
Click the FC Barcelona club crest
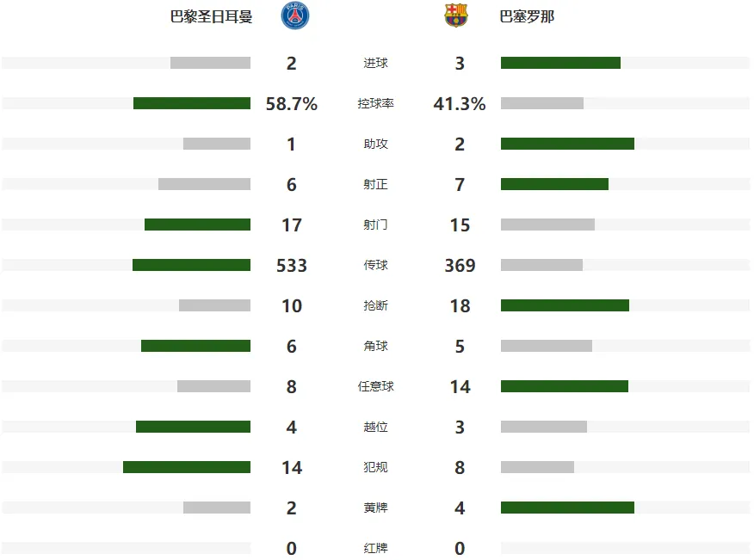click(456, 15)
